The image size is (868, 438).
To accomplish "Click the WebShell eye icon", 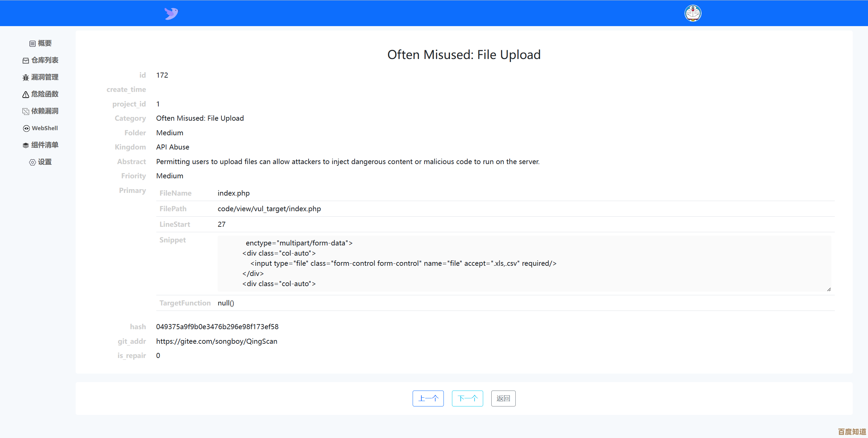I will (x=26, y=128).
